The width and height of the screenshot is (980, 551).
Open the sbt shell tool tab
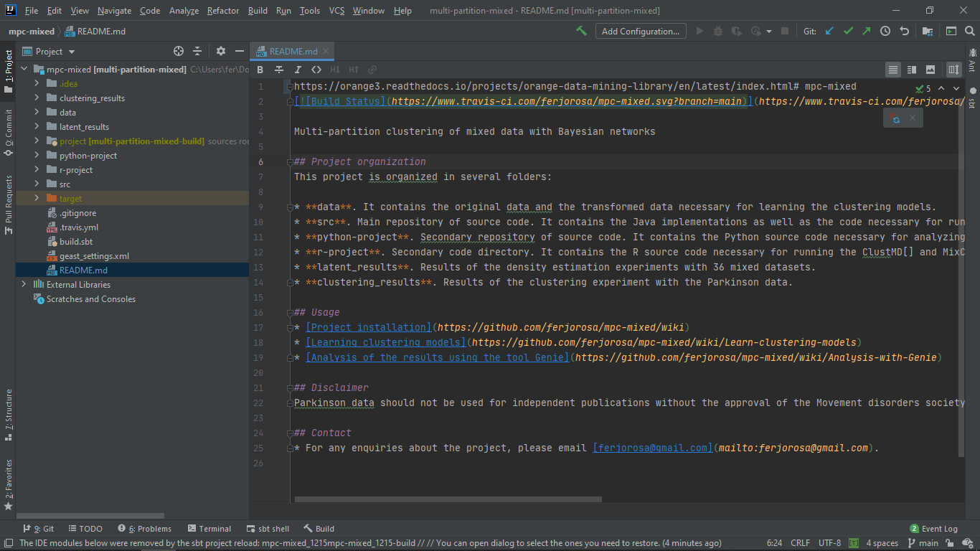pos(267,529)
